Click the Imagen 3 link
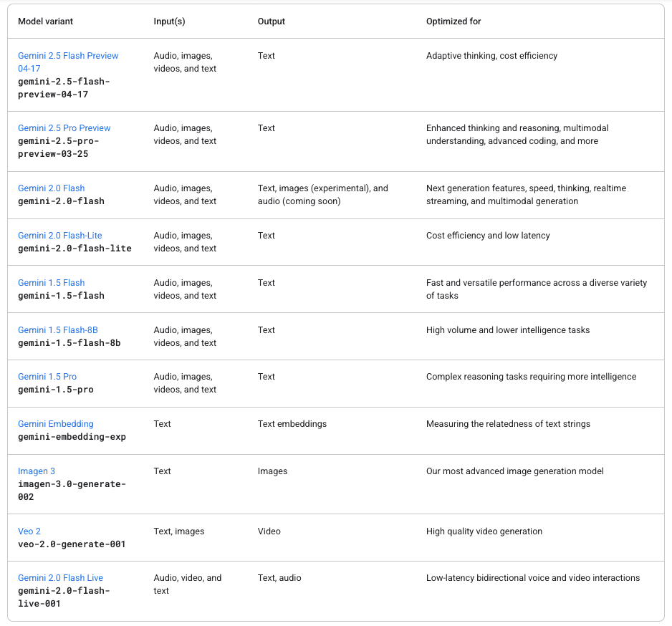 [x=37, y=471]
